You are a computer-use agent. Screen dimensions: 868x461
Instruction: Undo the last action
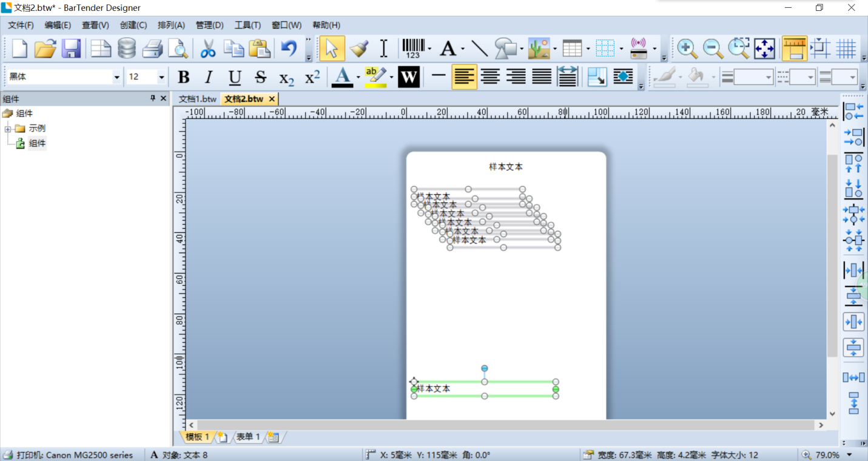pyautogui.click(x=289, y=49)
